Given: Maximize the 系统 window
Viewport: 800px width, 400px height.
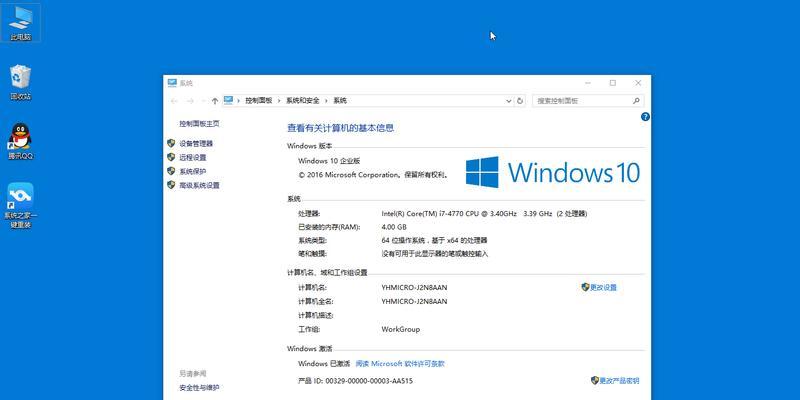Looking at the screenshot, I should click(x=613, y=83).
